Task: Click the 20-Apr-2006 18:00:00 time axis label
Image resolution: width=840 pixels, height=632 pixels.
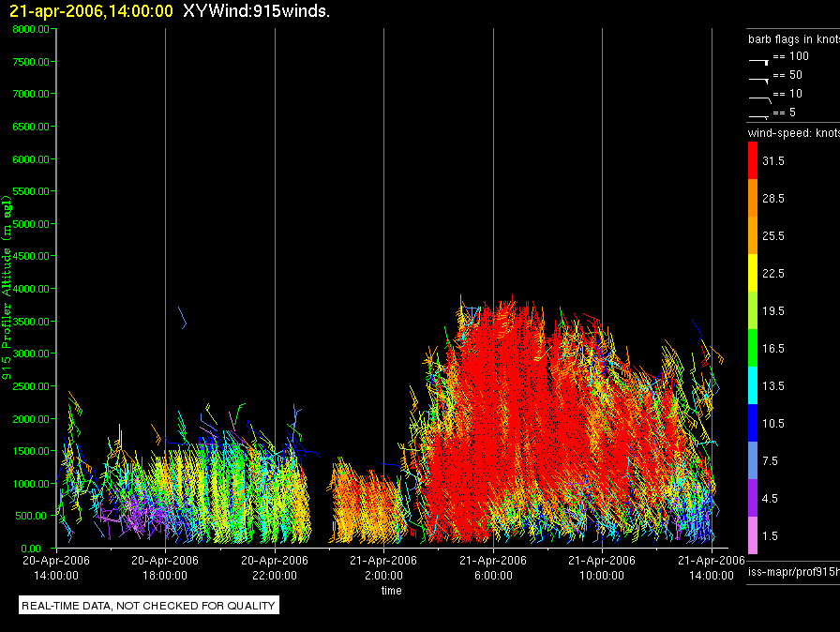Action: [x=165, y=567]
